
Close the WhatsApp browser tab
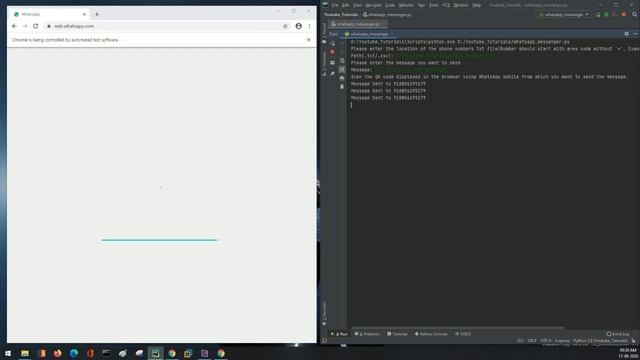pyautogui.click(x=84, y=14)
